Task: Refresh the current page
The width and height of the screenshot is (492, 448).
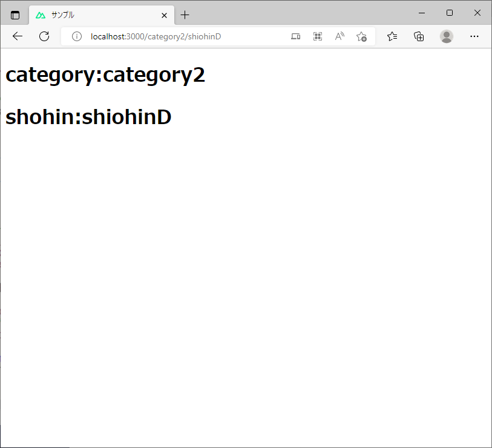Action: [44, 36]
